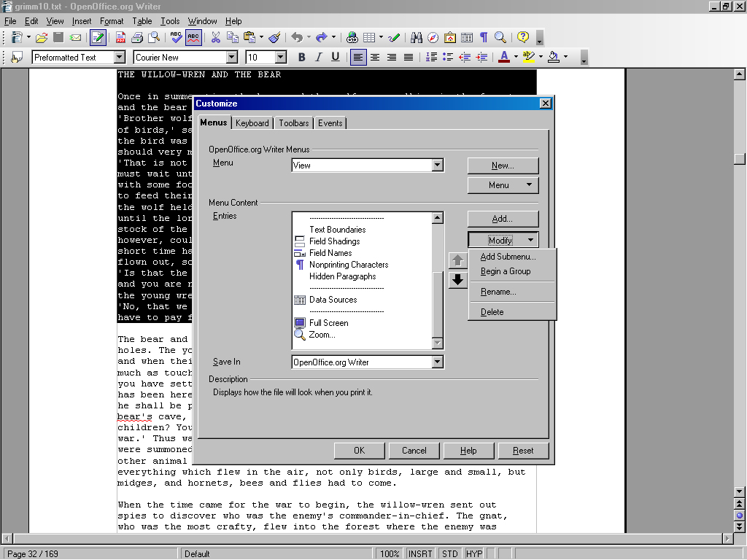747x560 pixels.
Task: Enable Align Right
Action: point(392,58)
